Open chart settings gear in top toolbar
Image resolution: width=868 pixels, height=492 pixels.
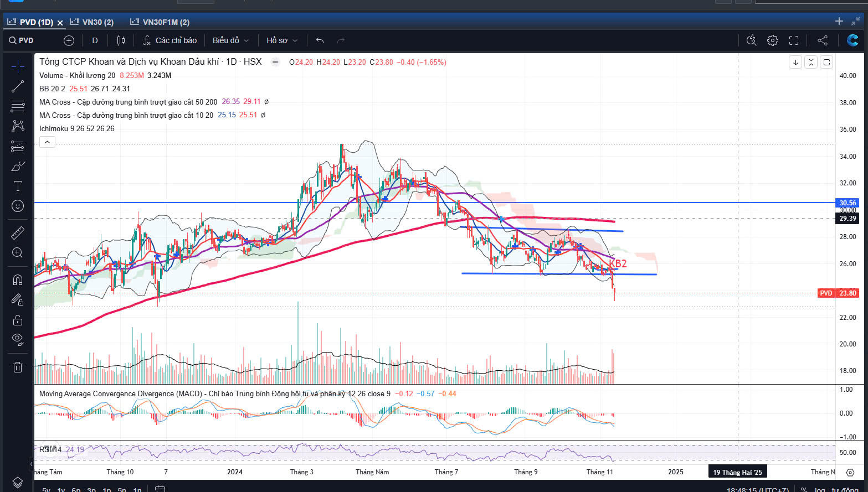772,40
